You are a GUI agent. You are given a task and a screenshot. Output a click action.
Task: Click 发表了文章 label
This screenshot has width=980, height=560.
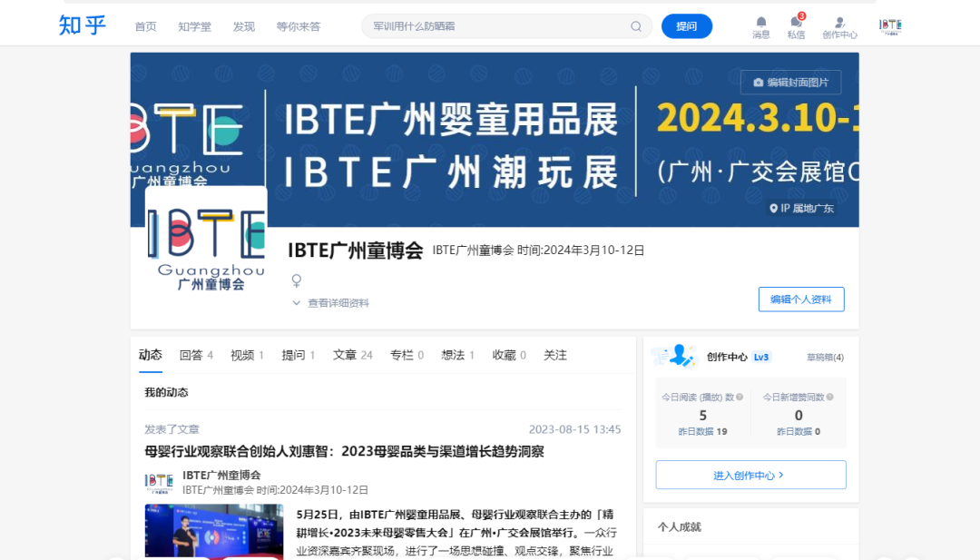pyautogui.click(x=171, y=429)
